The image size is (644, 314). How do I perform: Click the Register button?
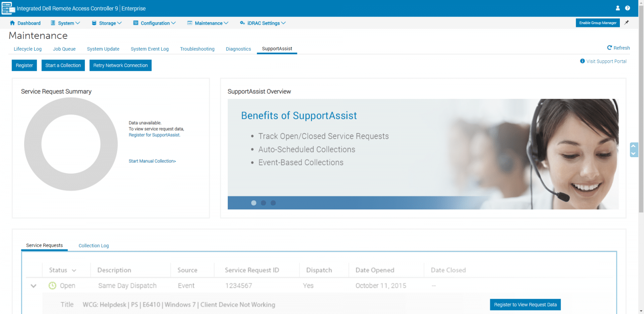click(x=24, y=65)
